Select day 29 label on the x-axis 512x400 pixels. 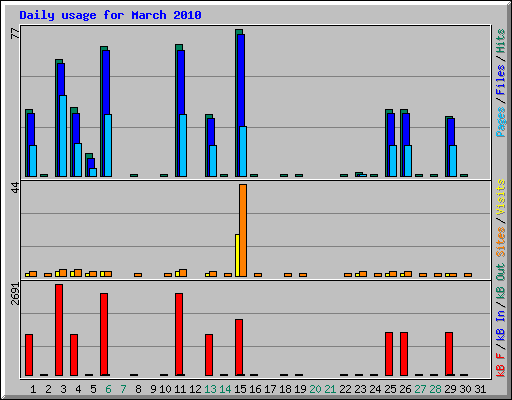pyautogui.click(x=450, y=389)
